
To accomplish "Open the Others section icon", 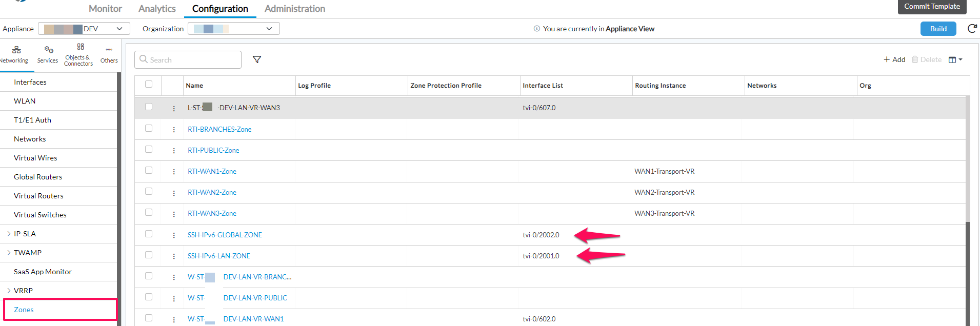I will tap(109, 50).
